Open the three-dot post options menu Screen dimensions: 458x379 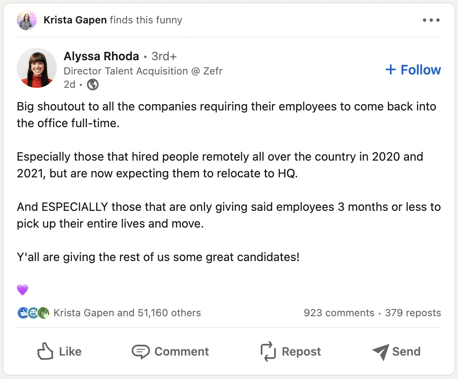point(431,20)
